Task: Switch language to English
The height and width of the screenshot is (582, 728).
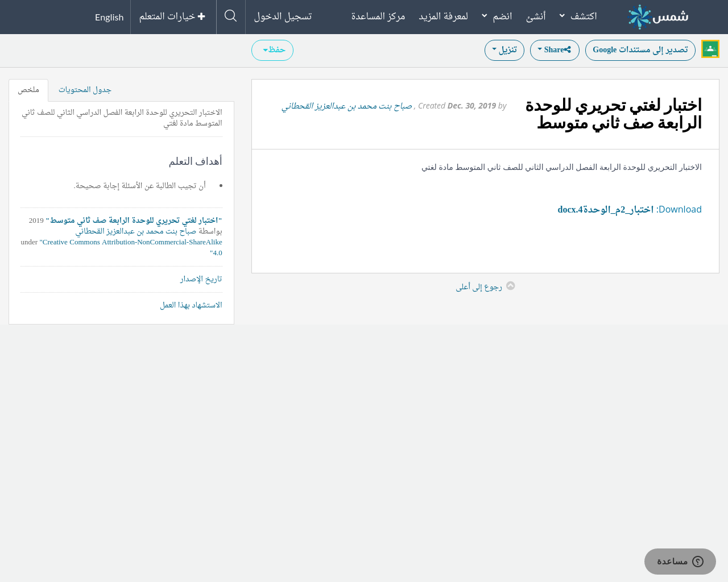Action: point(109,17)
